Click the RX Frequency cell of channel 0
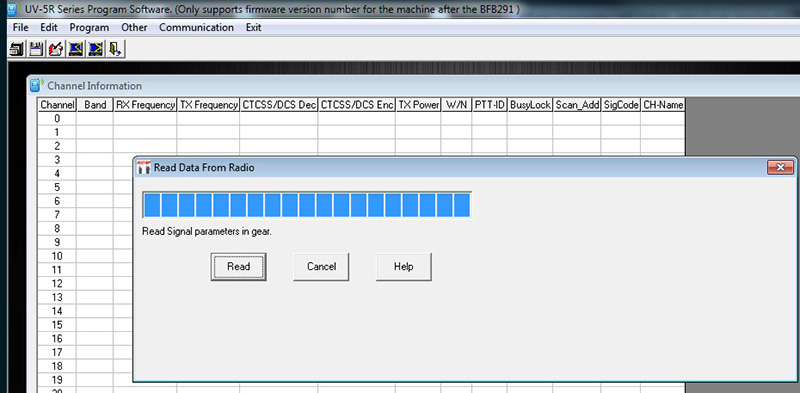 [x=145, y=118]
